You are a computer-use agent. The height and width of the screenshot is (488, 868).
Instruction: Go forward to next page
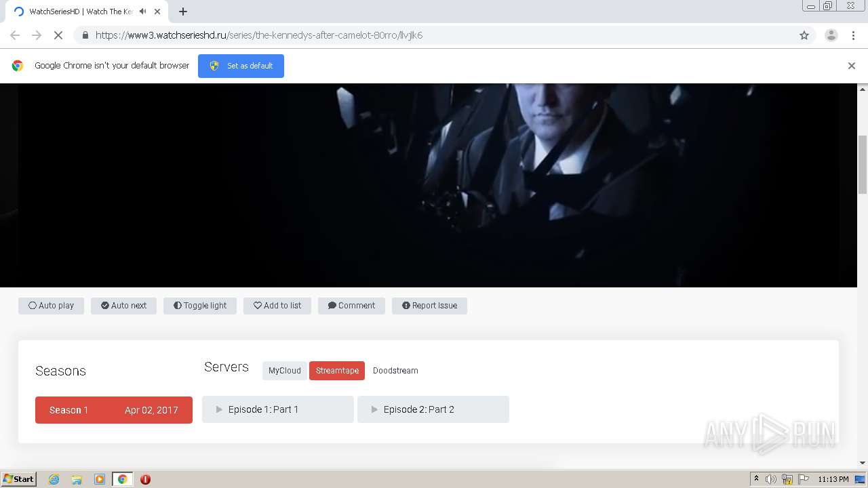[37, 35]
